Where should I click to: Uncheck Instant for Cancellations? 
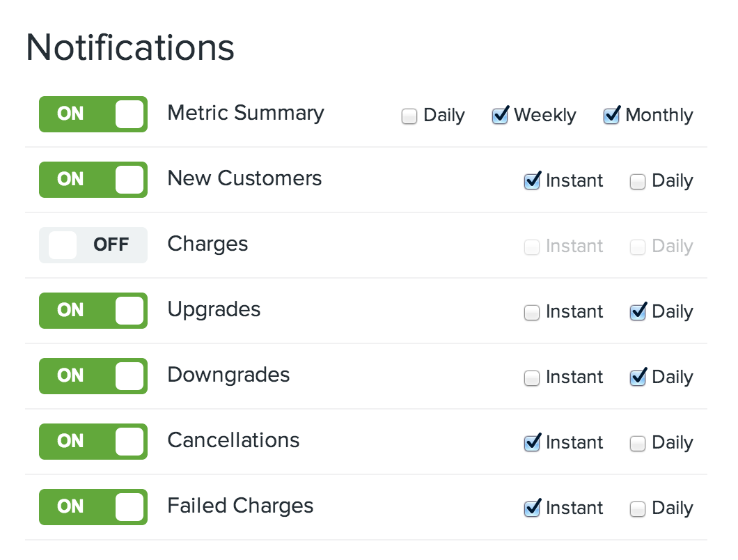tap(532, 444)
